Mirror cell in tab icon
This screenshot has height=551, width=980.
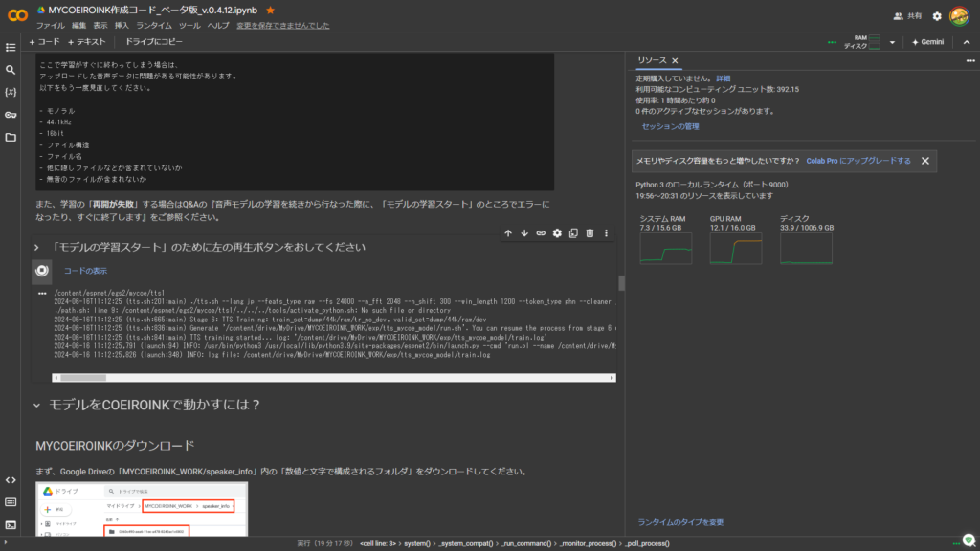click(573, 233)
